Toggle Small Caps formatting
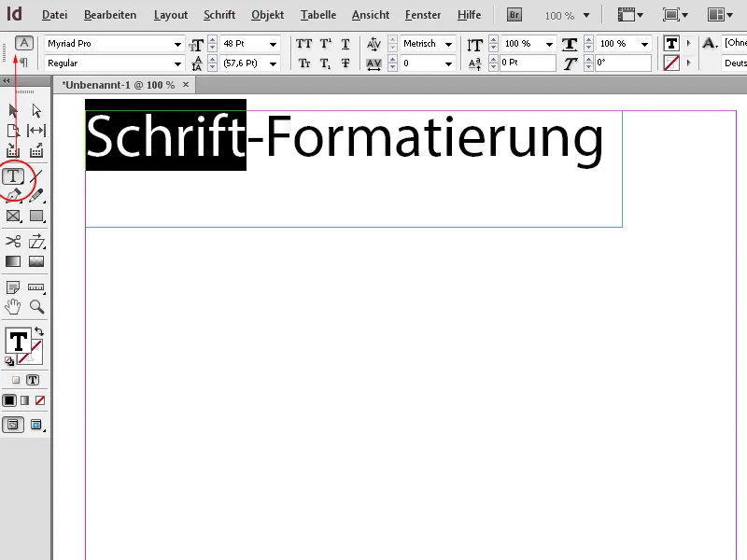The height and width of the screenshot is (560, 747). pyautogui.click(x=304, y=63)
